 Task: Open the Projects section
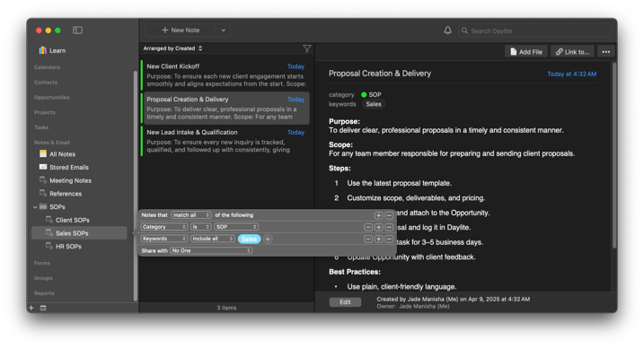44,112
